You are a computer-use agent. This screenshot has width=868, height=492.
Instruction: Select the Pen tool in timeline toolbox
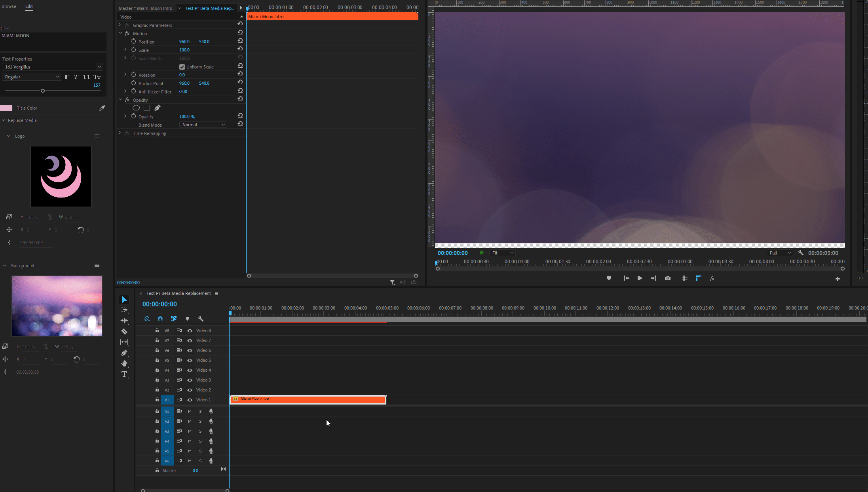pos(124,353)
